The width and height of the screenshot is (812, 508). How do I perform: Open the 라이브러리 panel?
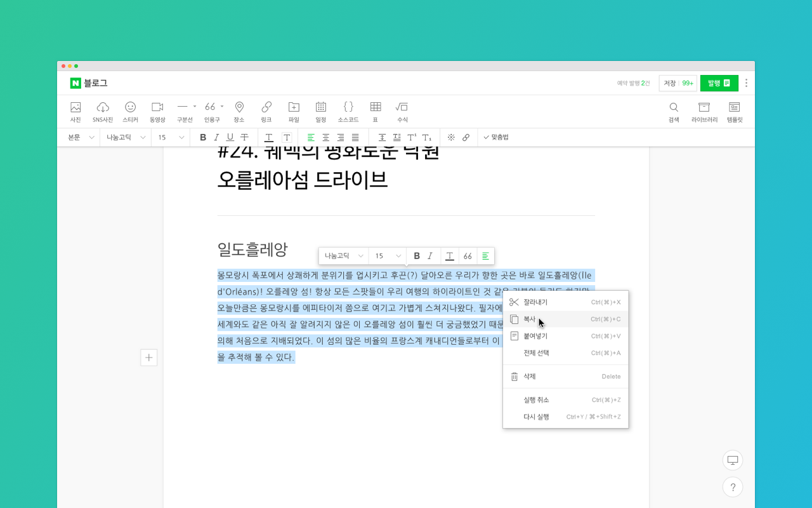point(704,112)
